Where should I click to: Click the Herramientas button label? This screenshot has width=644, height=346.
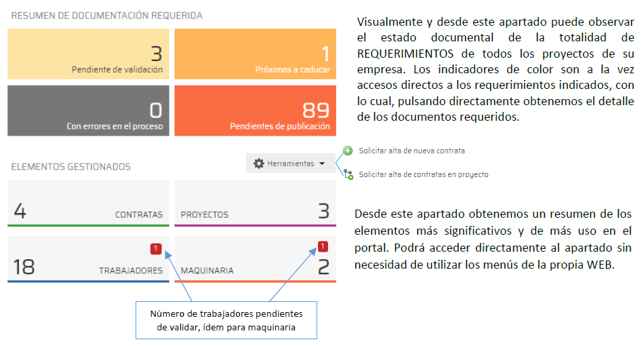[290, 164]
